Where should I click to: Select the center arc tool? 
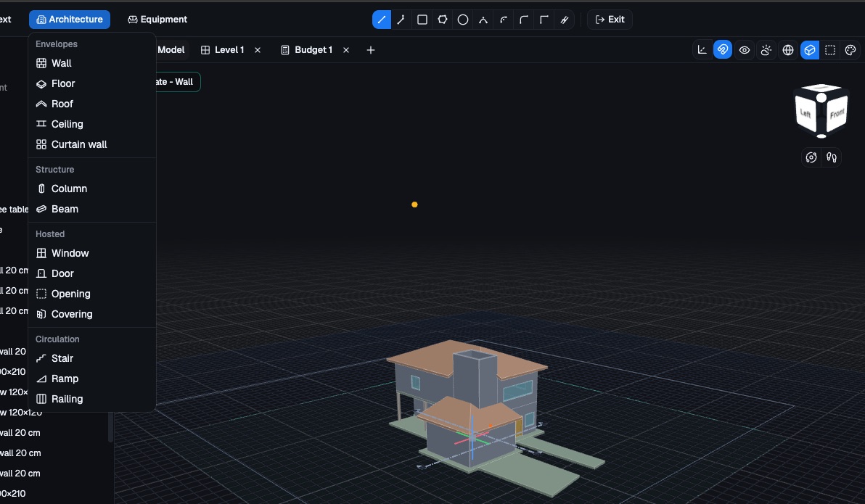[504, 20]
